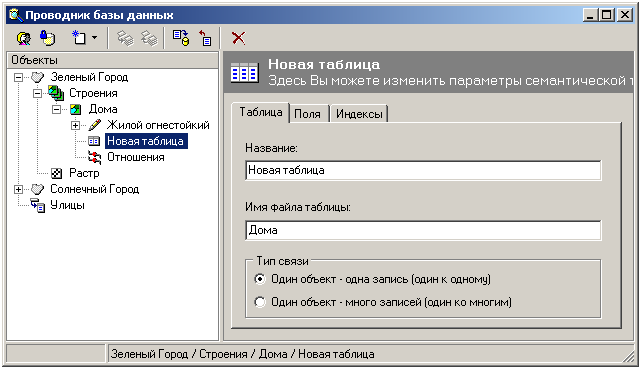The height and width of the screenshot is (374, 644).
Task: Click the toolbar icon with red up arrow
Action: pos(205,38)
